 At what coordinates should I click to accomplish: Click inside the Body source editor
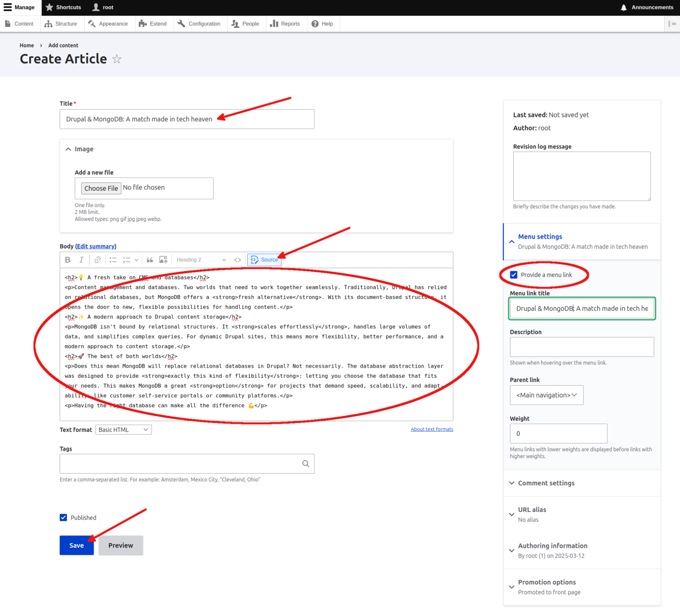point(256,344)
